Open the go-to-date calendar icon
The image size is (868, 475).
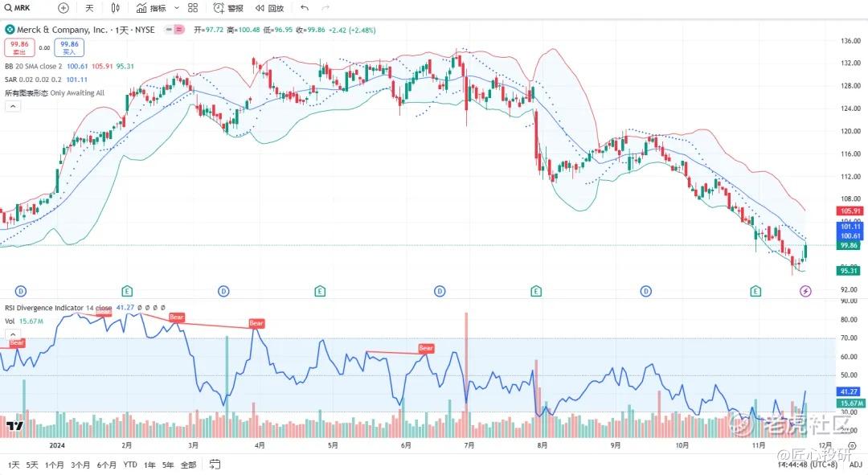(215, 465)
